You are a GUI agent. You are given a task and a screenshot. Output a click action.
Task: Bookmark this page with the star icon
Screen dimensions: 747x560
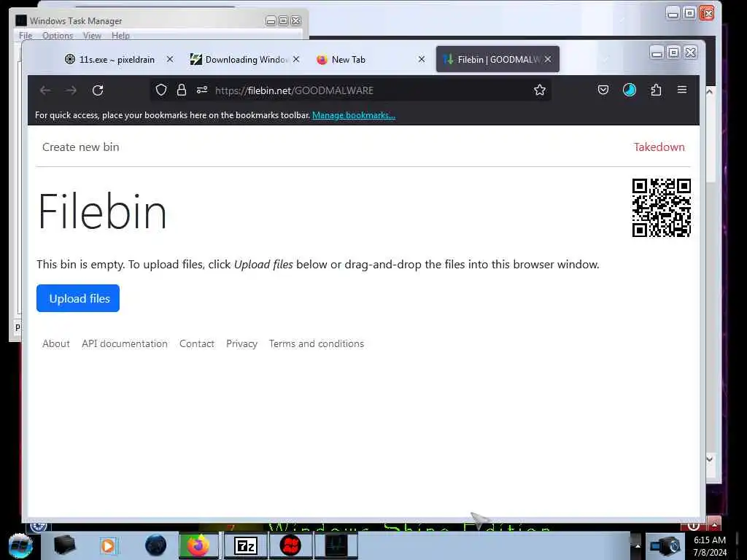pos(539,90)
